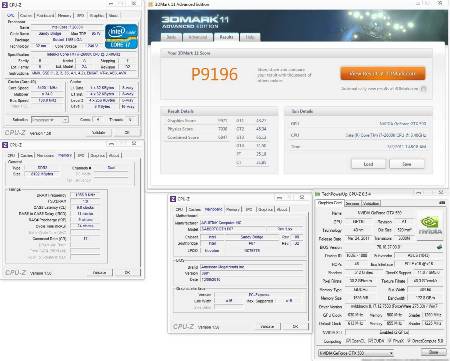This screenshot has height=361, width=450.
Task: Save the GPU BIOS with the chip icon
Action: pyautogui.click(x=440, y=247)
